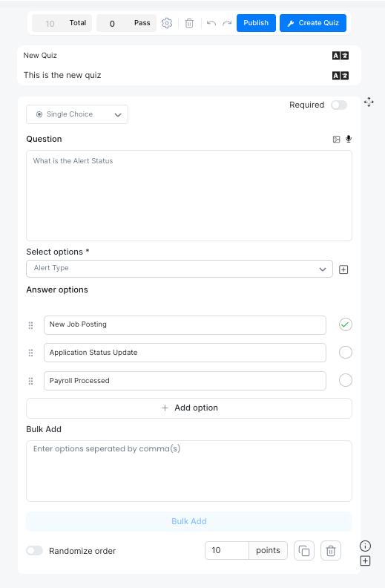Click the 'Answer options' heading
Viewport: 385px width, 588px height.
click(x=57, y=290)
